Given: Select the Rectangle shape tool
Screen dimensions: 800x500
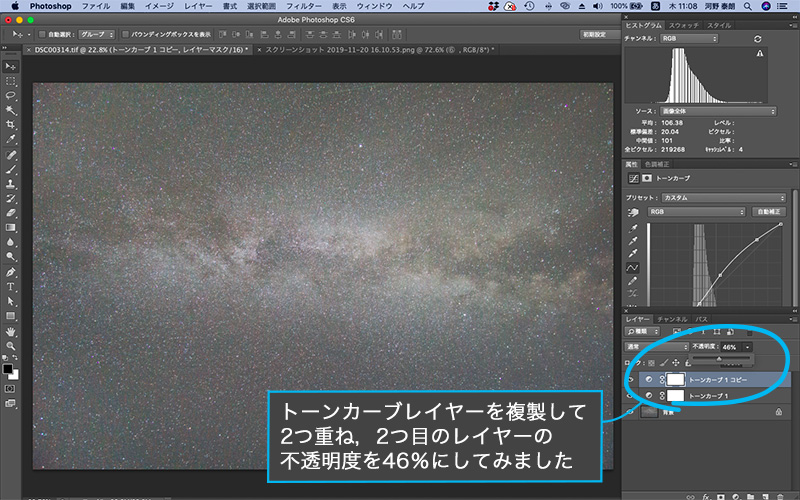Looking at the screenshot, I should [x=10, y=316].
